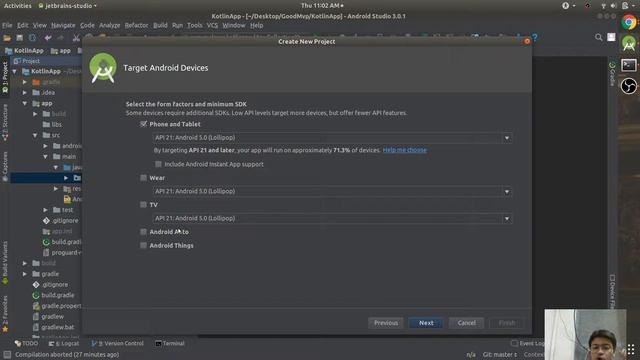
Task: Click the Synchronize toolbar icon
Action: point(32,38)
